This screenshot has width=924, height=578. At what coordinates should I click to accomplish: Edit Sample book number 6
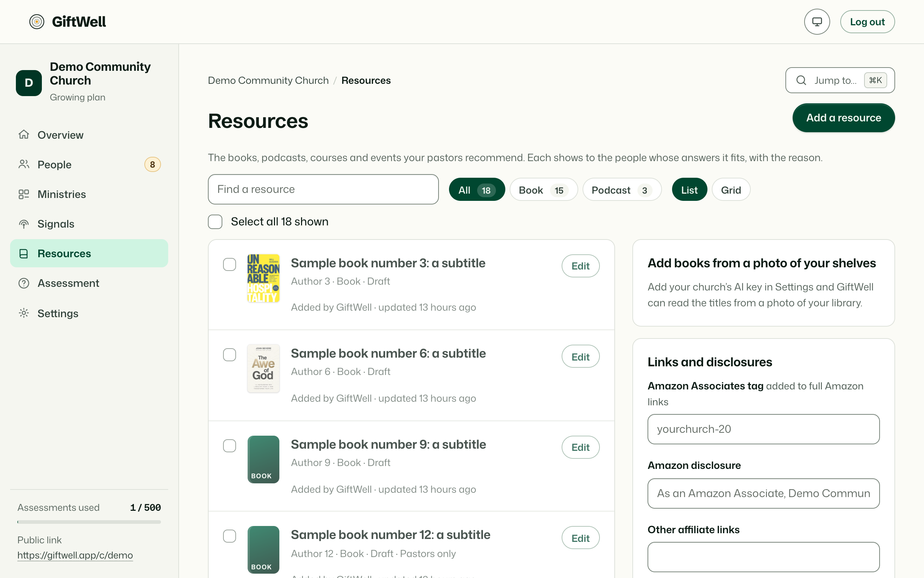(x=580, y=357)
